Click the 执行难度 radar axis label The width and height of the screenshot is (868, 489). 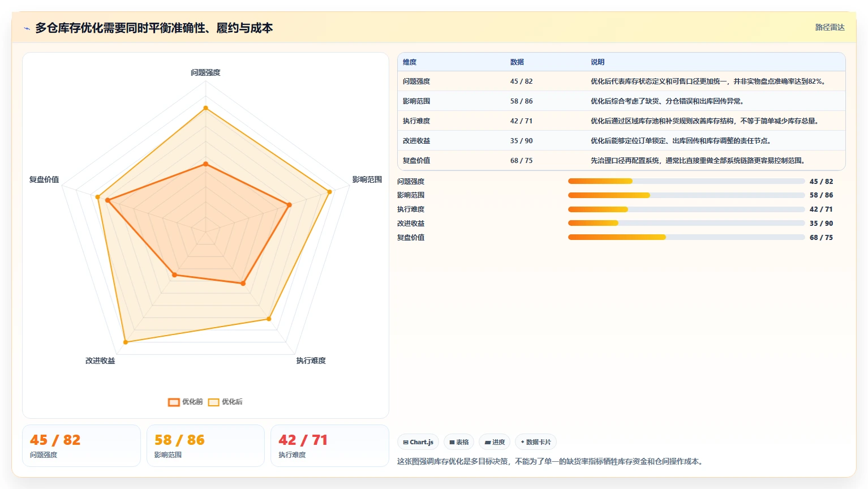pos(311,361)
